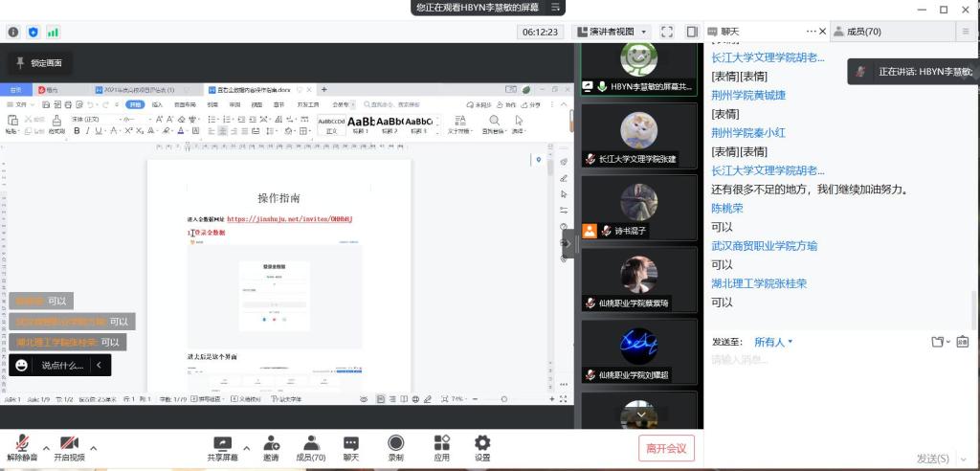The image size is (980, 471).
Task: Click the 录制 record icon
Action: pyautogui.click(x=395, y=446)
